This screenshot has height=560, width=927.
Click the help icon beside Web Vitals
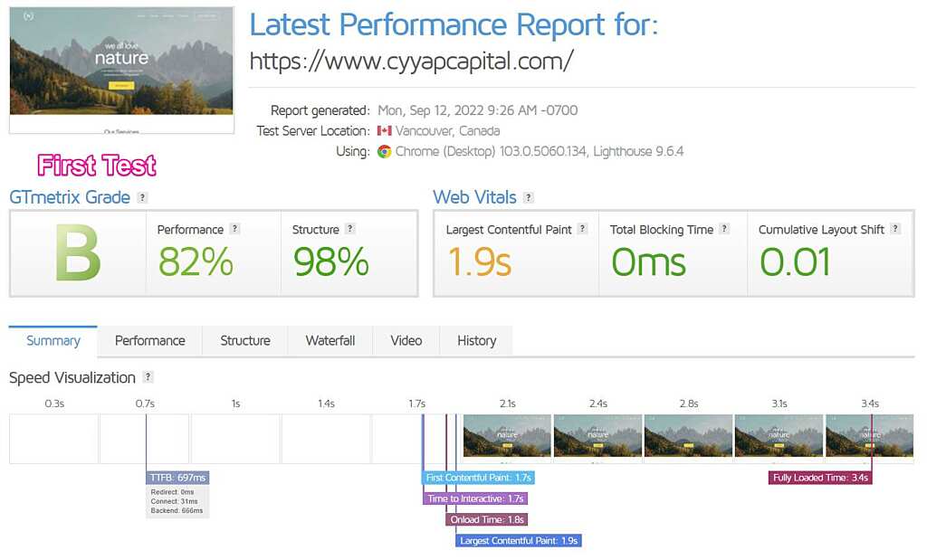click(x=529, y=197)
